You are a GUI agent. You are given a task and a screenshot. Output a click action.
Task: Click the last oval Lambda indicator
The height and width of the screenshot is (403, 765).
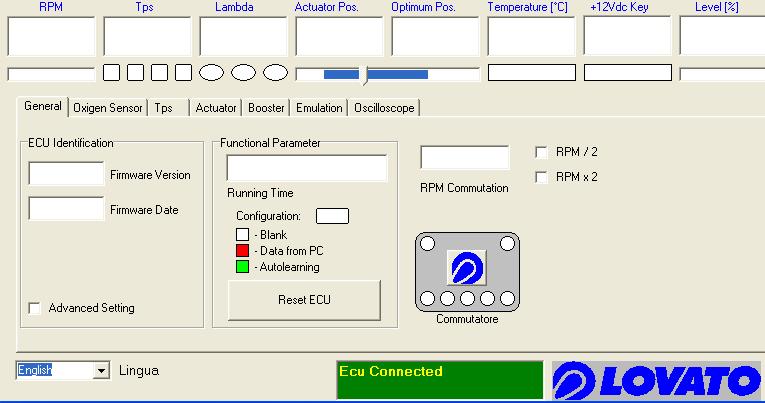coord(275,72)
